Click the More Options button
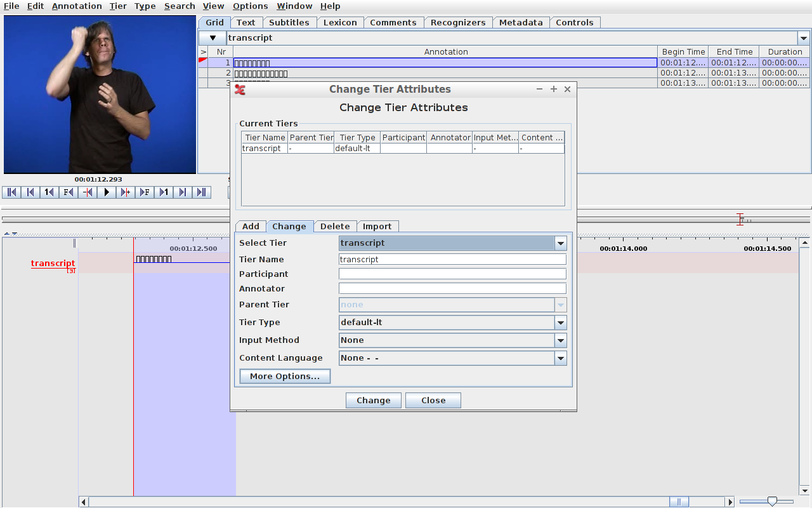 [x=285, y=377]
